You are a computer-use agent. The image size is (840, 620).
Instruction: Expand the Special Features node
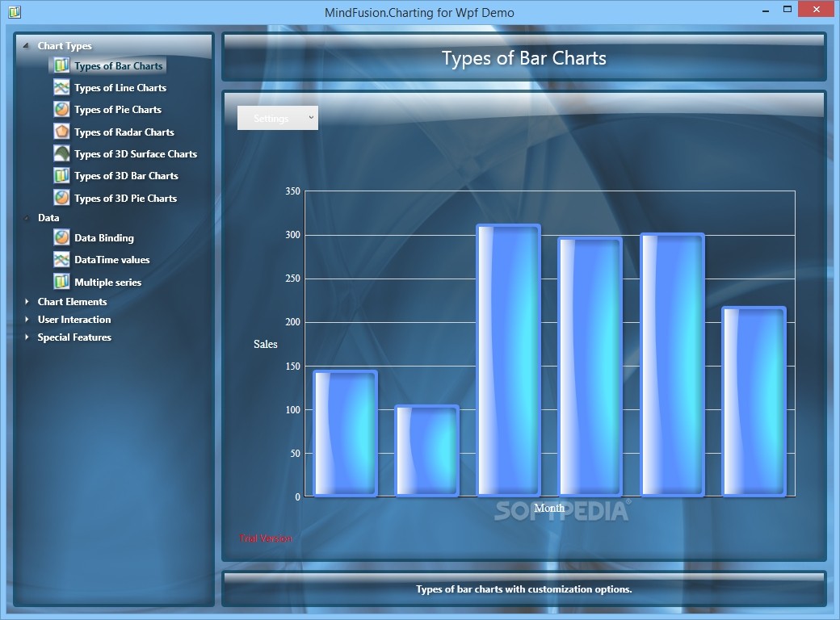click(x=26, y=337)
